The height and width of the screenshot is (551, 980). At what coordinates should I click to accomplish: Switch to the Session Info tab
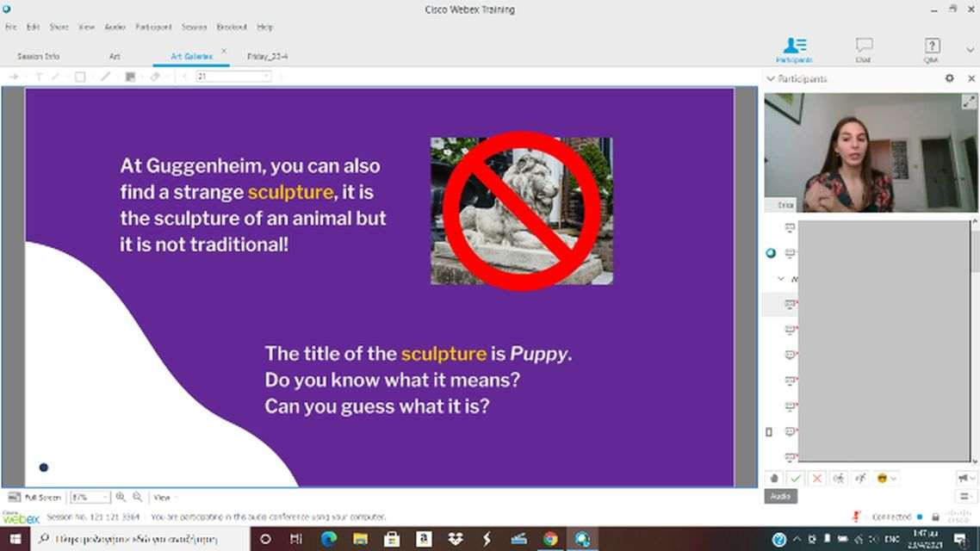[x=38, y=56]
